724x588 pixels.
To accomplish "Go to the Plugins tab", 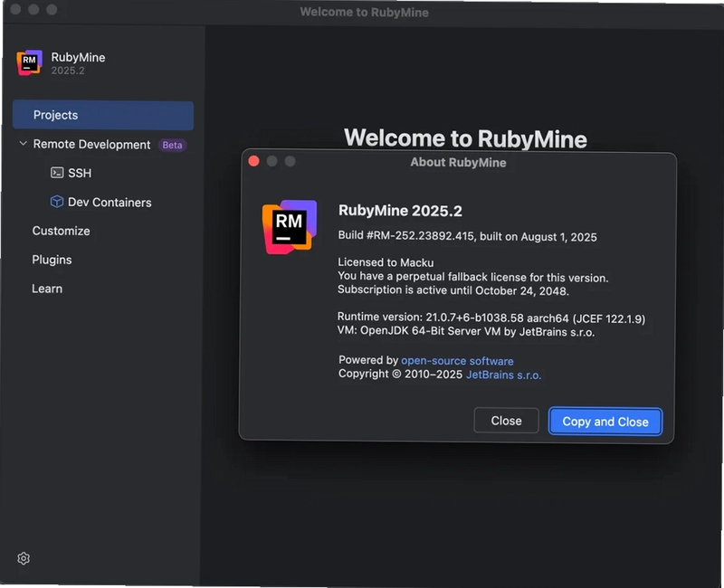I will 52,260.
